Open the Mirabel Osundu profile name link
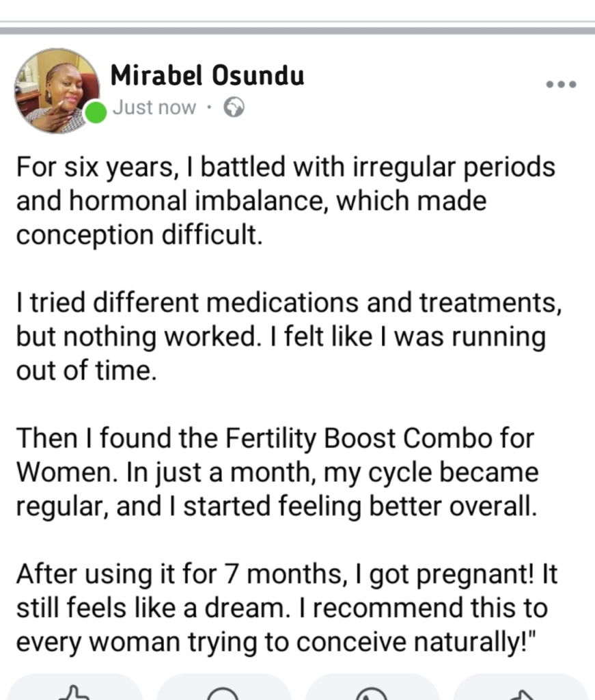 pyautogui.click(x=207, y=75)
